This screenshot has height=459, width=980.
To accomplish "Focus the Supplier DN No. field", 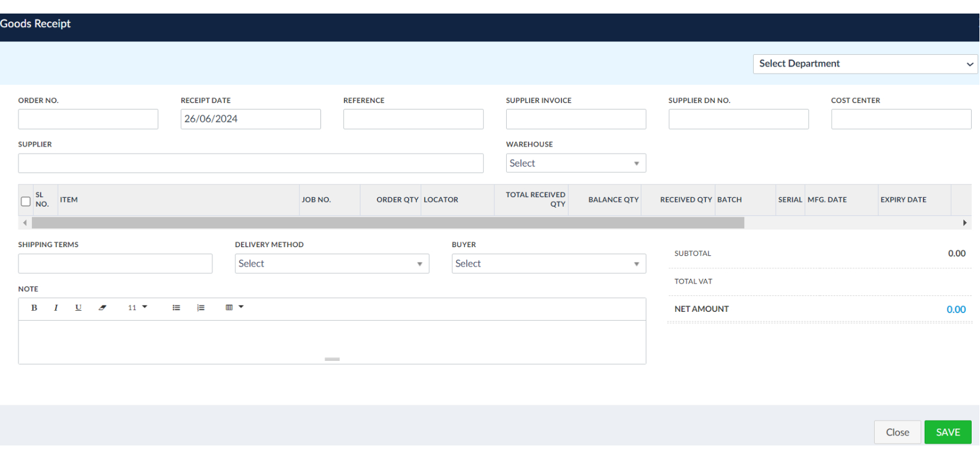I will [x=738, y=119].
